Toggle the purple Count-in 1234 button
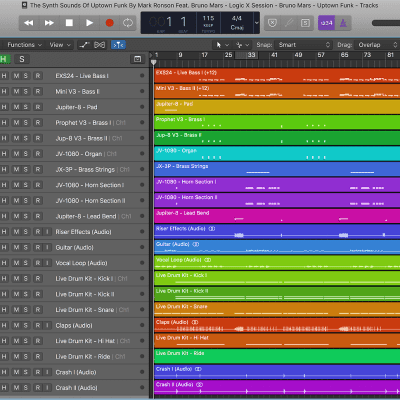400x400 pixels. pos(326,23)
